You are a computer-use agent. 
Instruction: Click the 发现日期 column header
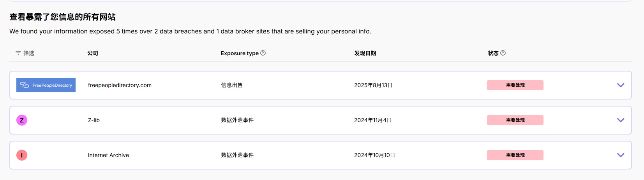point(365,53)
